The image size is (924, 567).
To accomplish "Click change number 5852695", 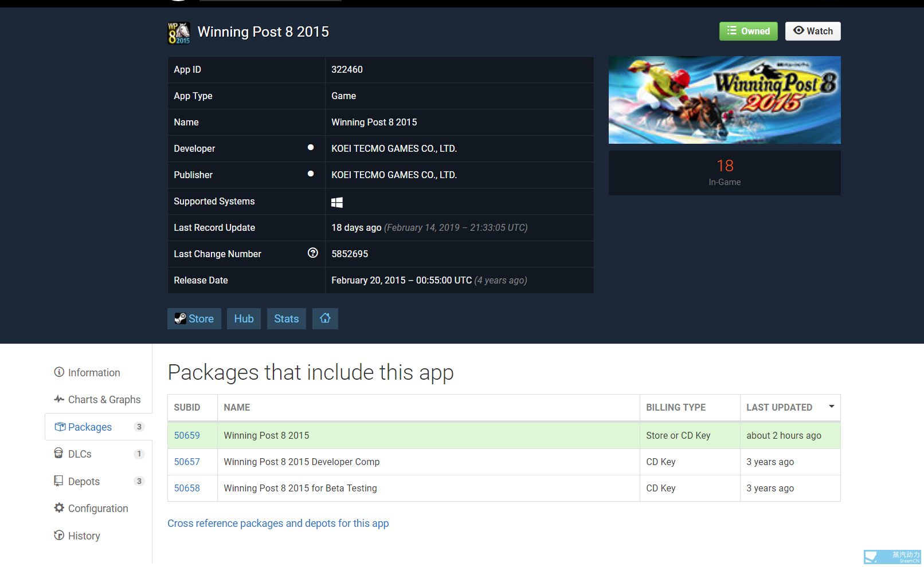I will click(350, 254).
